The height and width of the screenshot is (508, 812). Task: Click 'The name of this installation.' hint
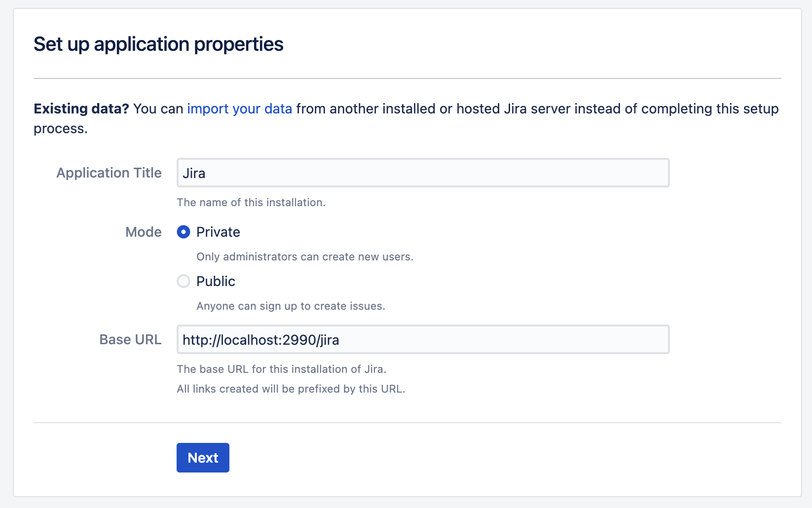click(251, 202)
